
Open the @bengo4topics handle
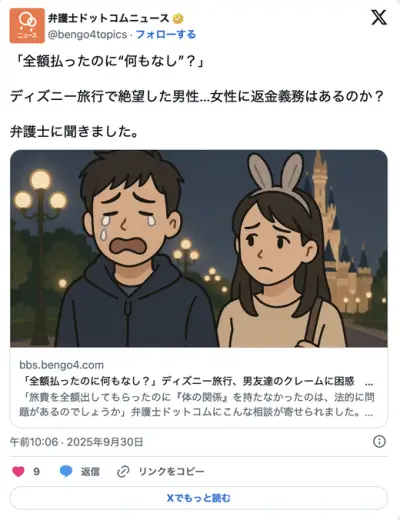pos(87,34)
